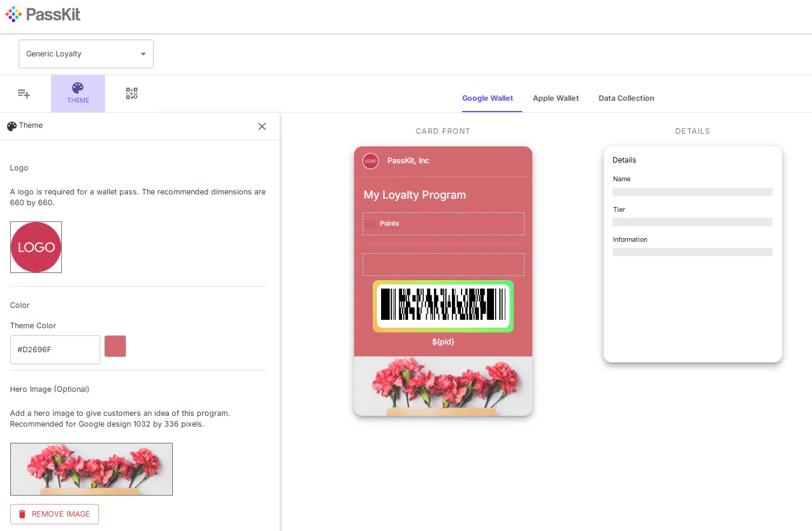
Task: Select the Theme palette icon tab
Action: [78, 94]
